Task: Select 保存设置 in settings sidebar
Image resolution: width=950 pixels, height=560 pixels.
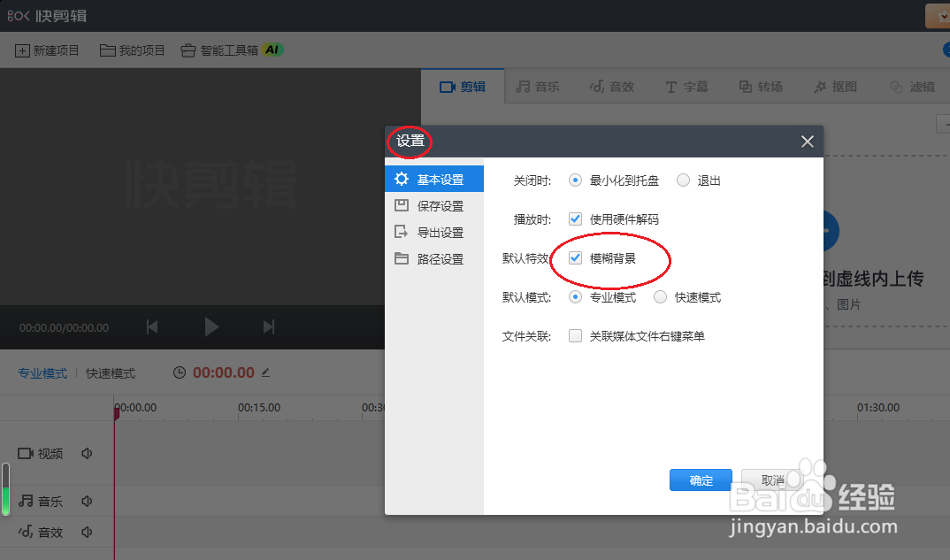Action: point(434,206)
